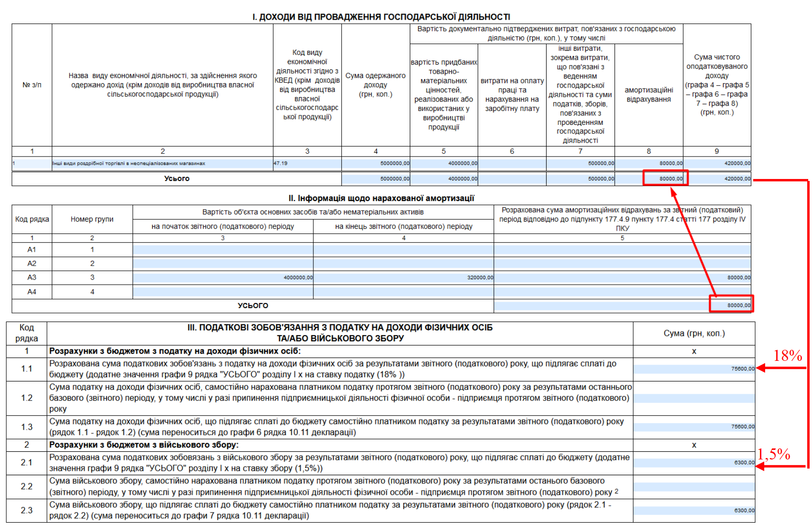Click A3 start-of-period value 4000000,00

[x=223, y=278]
